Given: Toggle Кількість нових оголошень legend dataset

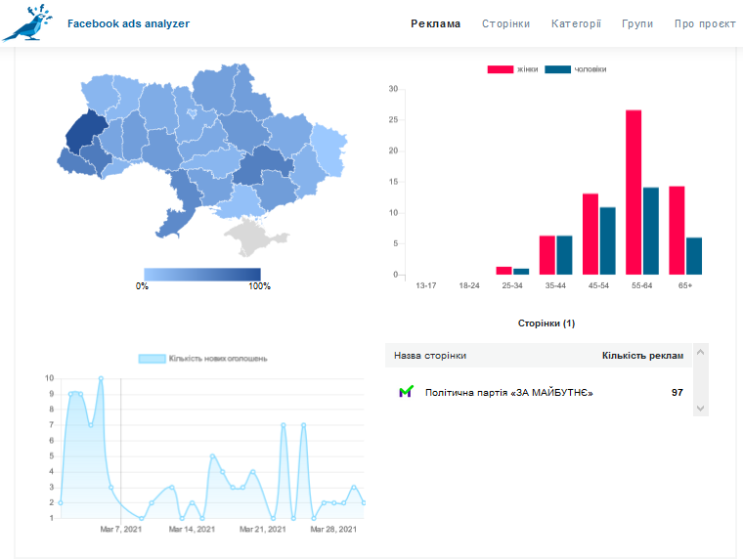Looking at the screenshot, I should click(203, 359).
